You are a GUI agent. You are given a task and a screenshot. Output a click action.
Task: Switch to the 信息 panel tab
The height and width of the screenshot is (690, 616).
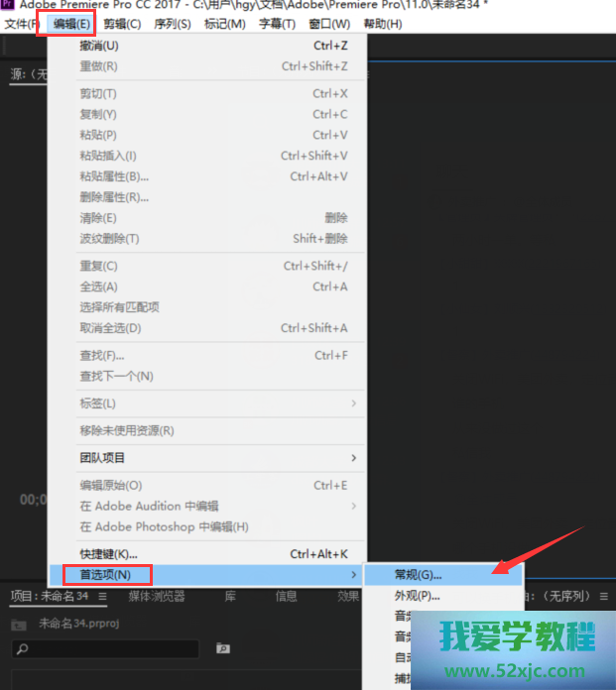point(286,596)
